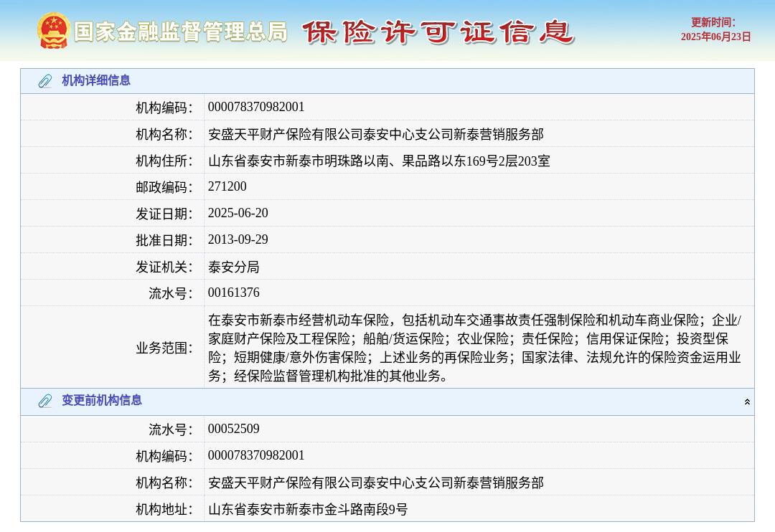
Task: Click the paperclip icon beside 机构详细信息
Action: coord(45,81)
